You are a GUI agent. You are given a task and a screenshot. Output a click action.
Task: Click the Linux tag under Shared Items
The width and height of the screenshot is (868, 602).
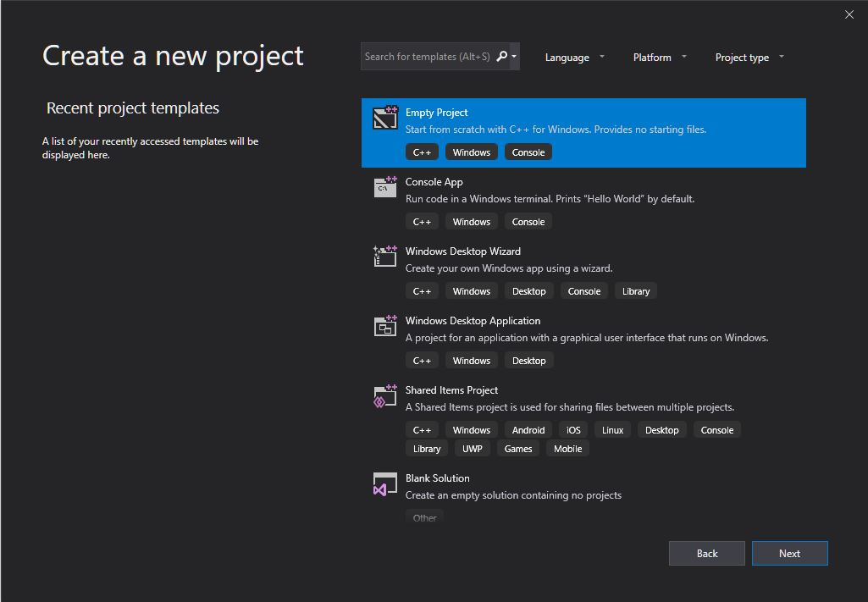click(613, 430)
